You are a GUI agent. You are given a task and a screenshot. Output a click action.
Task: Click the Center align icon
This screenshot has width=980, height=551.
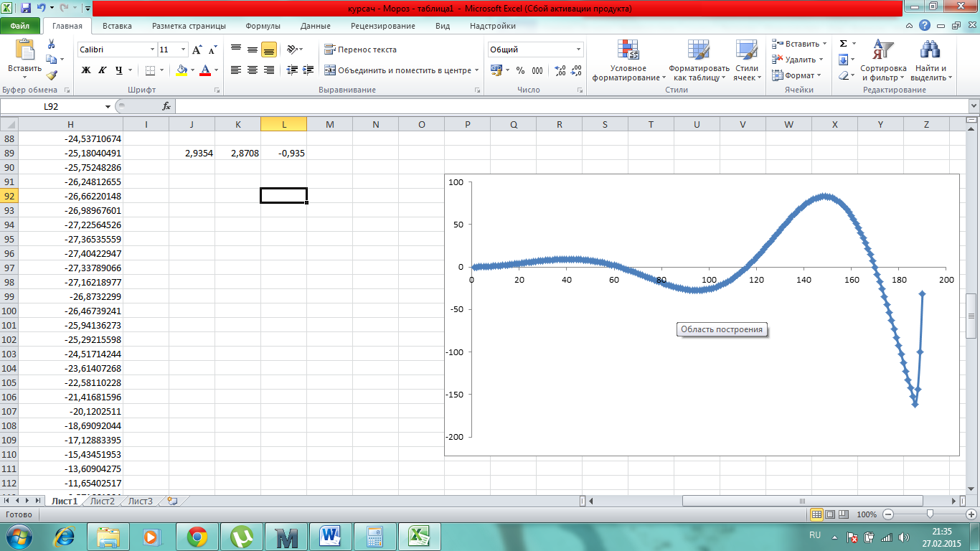253,70
